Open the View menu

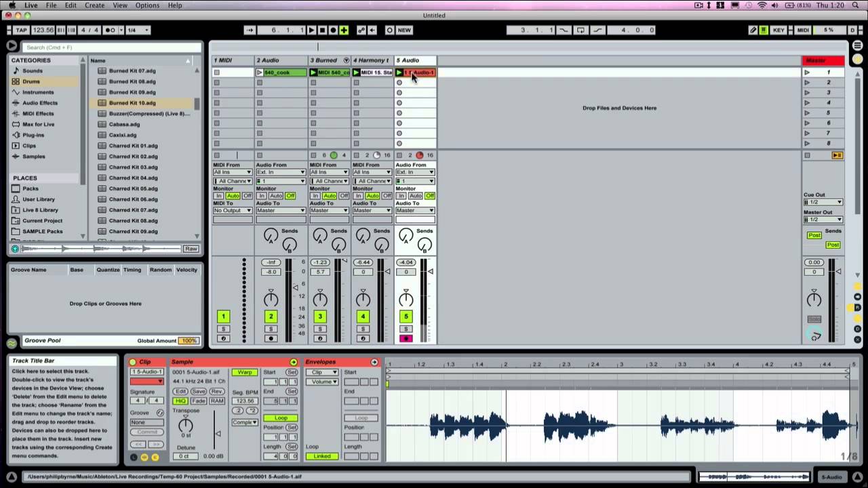(120, 5)
